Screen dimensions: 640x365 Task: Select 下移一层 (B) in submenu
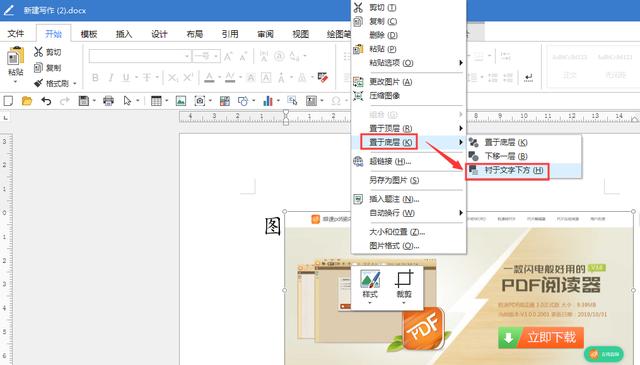[524, 156]
